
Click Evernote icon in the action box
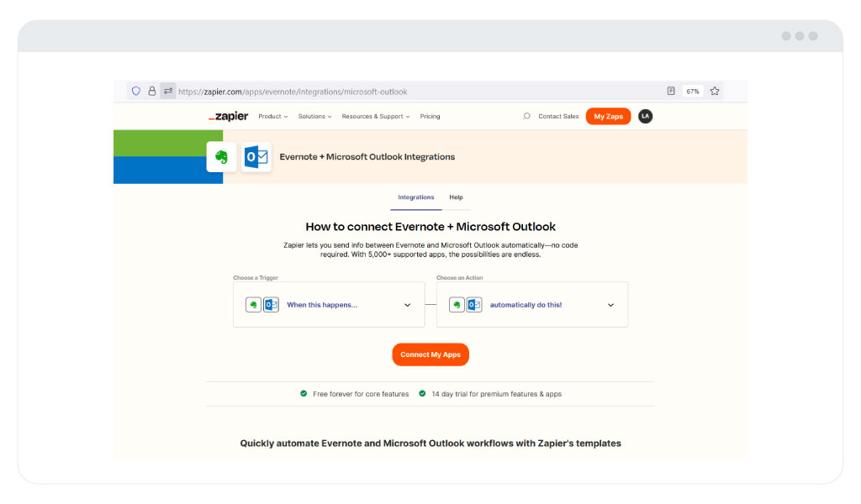(x=457, y=305)
